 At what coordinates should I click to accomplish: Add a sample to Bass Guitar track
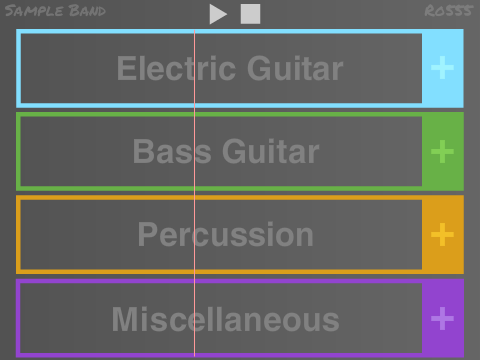[442, 151]
